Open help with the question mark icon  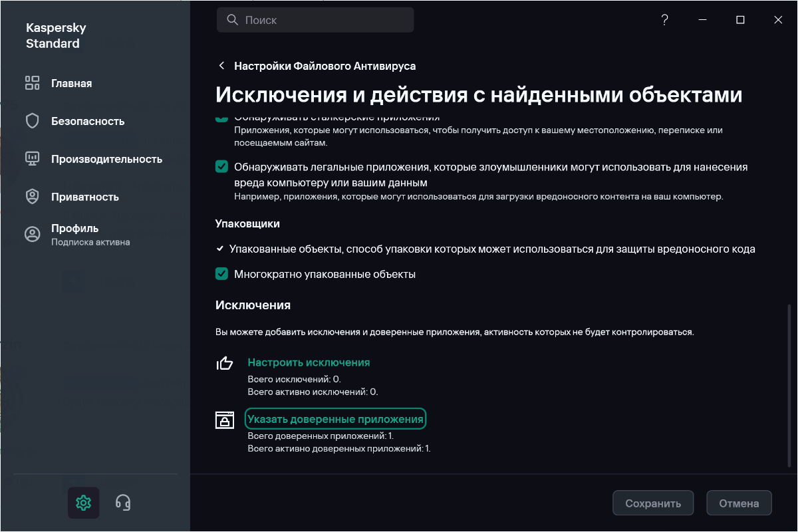(x=664, y=20)
